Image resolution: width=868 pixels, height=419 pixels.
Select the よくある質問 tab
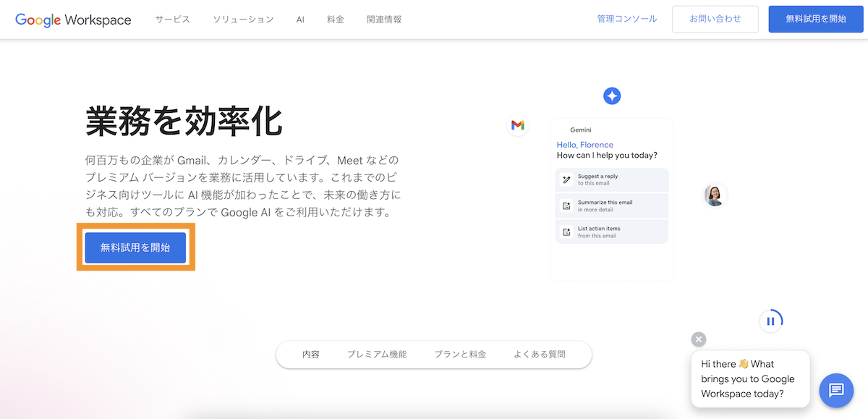coord(540,355)
